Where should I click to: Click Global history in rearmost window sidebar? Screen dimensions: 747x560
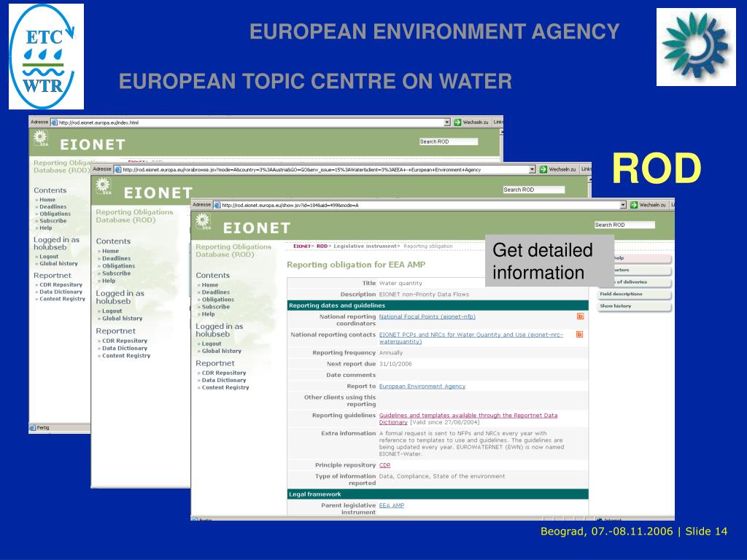pos(58,264)
